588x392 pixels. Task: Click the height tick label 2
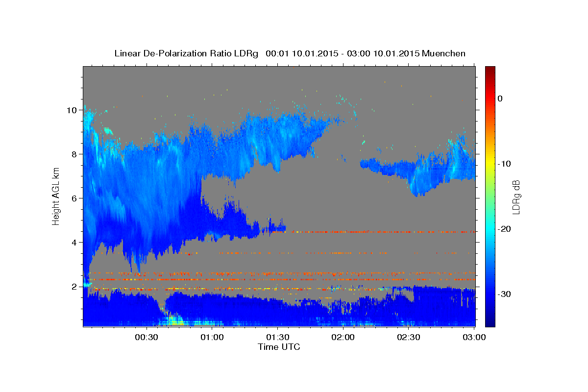75,287
